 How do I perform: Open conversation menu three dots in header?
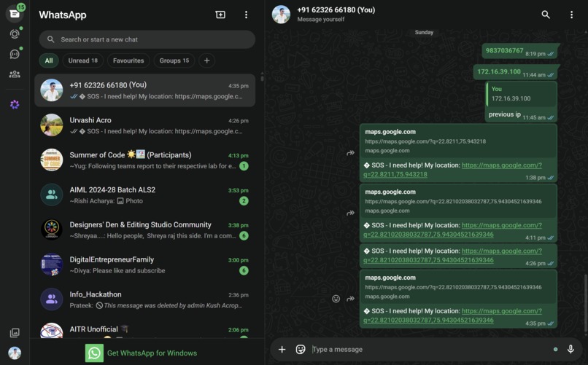571,15
